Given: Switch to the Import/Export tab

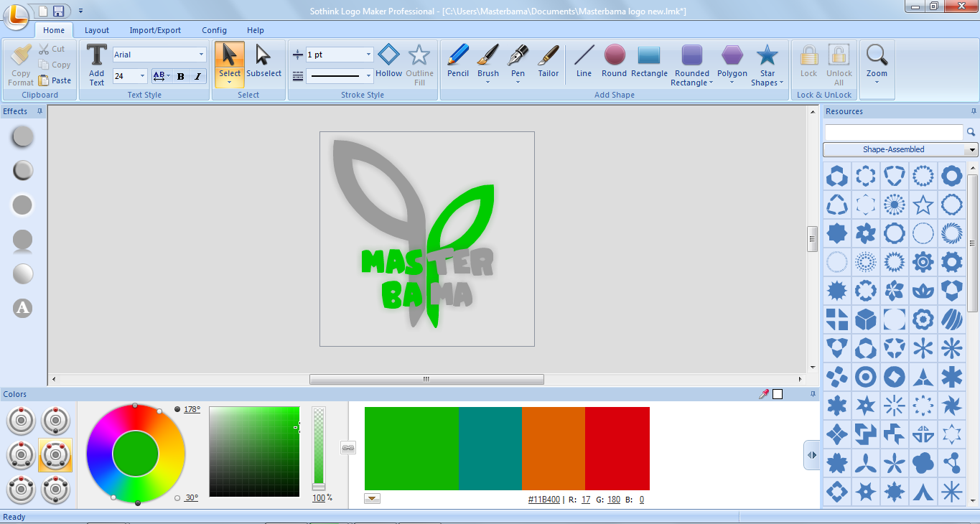Looking at the screenshot, I should (x=155, y=30).
